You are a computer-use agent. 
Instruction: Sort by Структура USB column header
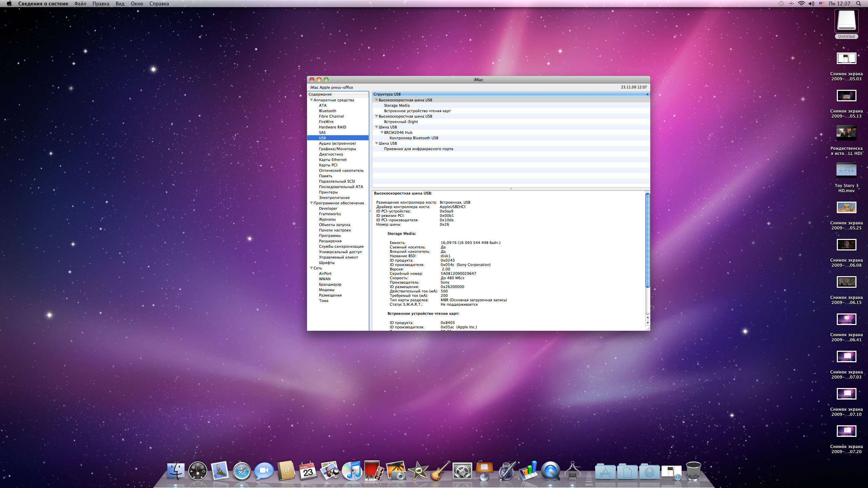511,94
